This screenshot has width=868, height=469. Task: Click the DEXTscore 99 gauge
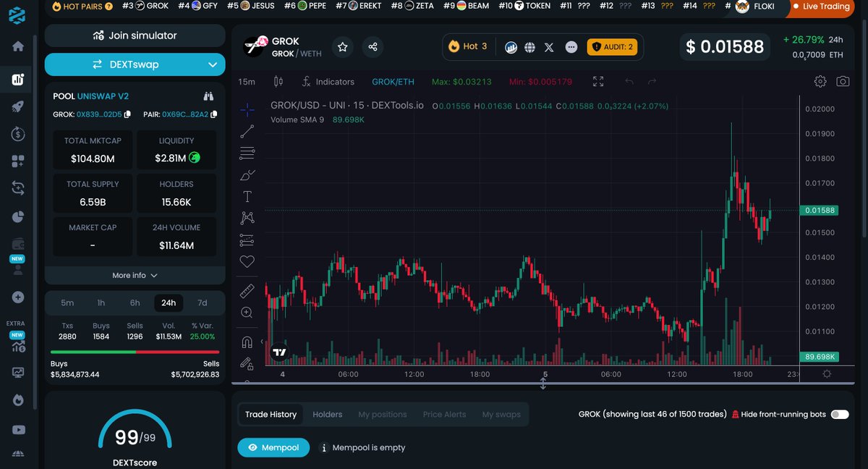click(x=135, y=436)
